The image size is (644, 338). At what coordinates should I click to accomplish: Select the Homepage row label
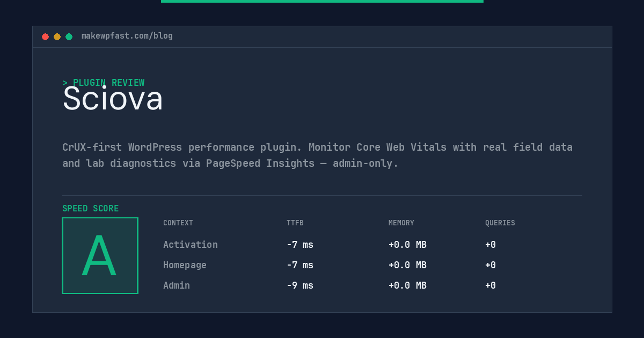pos(185,265)
